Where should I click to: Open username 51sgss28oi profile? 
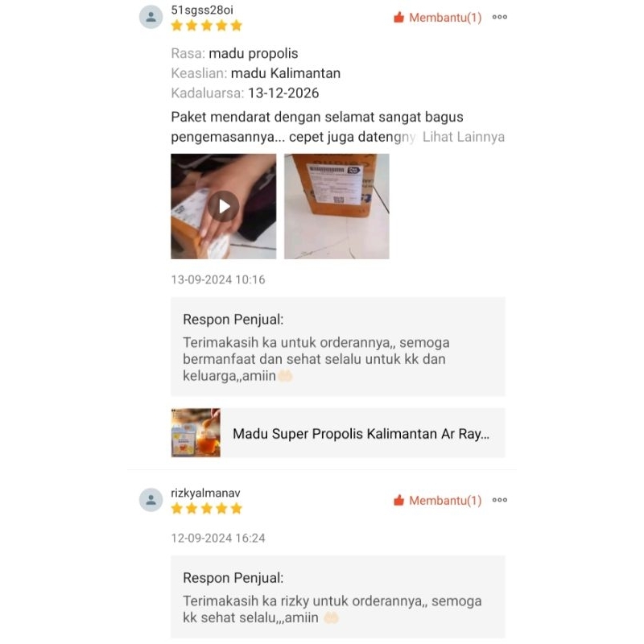tap(202, 10)
